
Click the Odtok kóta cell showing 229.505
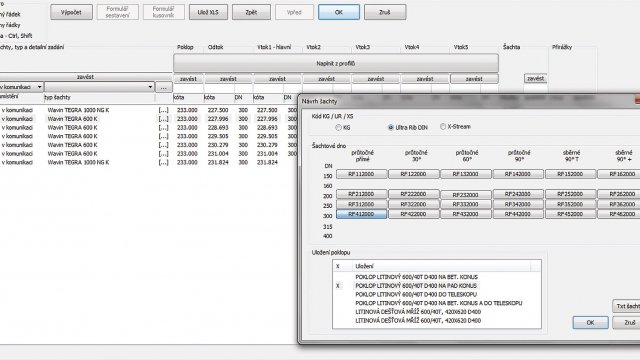pyautogui.click(x=218, y=136)
